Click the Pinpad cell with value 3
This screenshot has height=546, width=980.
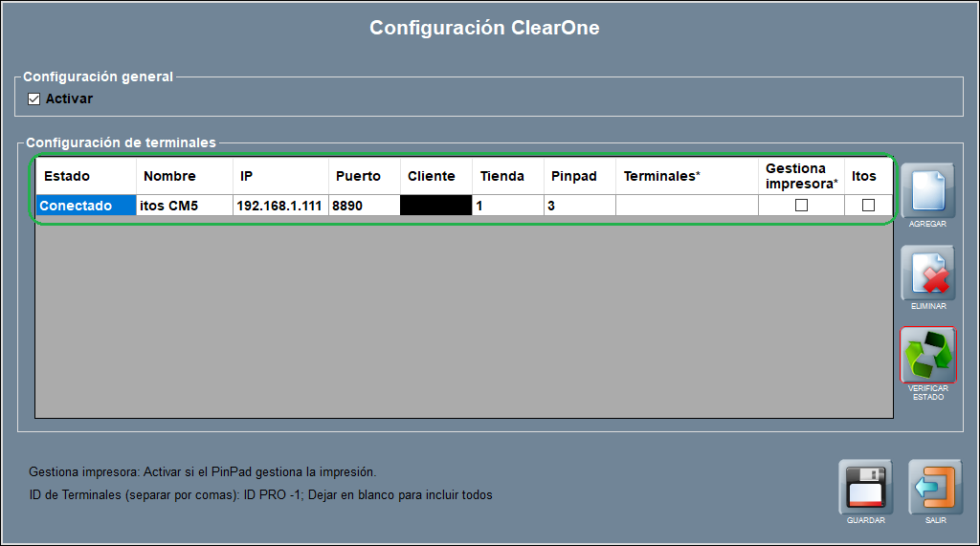tap(579, 206)
